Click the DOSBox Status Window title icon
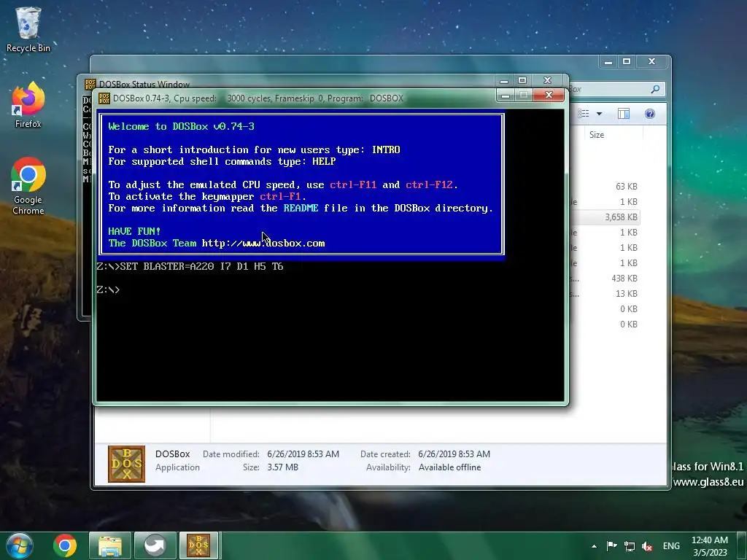The width and height of the screenshot is (747, 560). [90, 85]
